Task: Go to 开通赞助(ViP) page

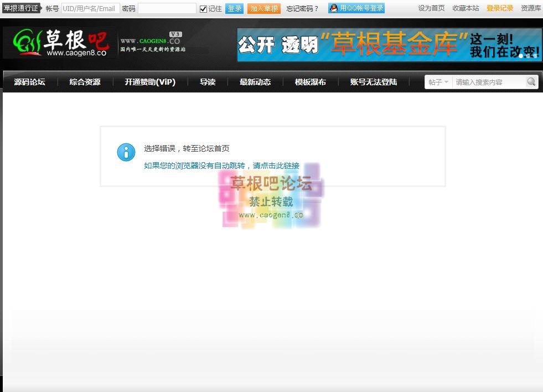Action: coord(150,82)
